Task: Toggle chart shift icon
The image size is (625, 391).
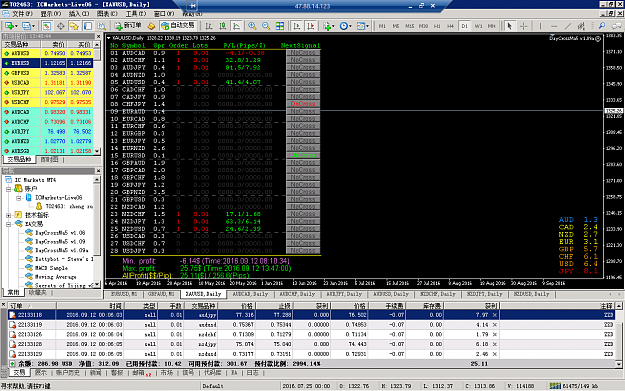Action: tap(310, 26)
